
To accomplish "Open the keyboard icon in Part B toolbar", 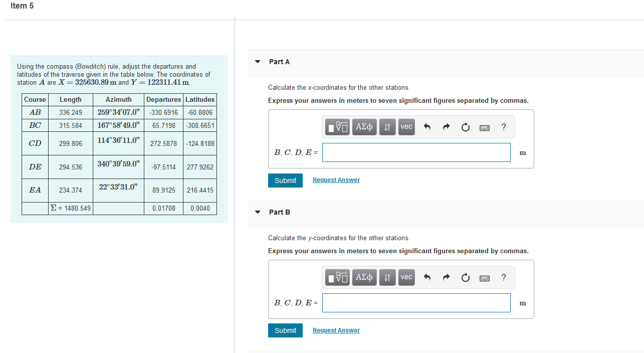I will 484,277.
